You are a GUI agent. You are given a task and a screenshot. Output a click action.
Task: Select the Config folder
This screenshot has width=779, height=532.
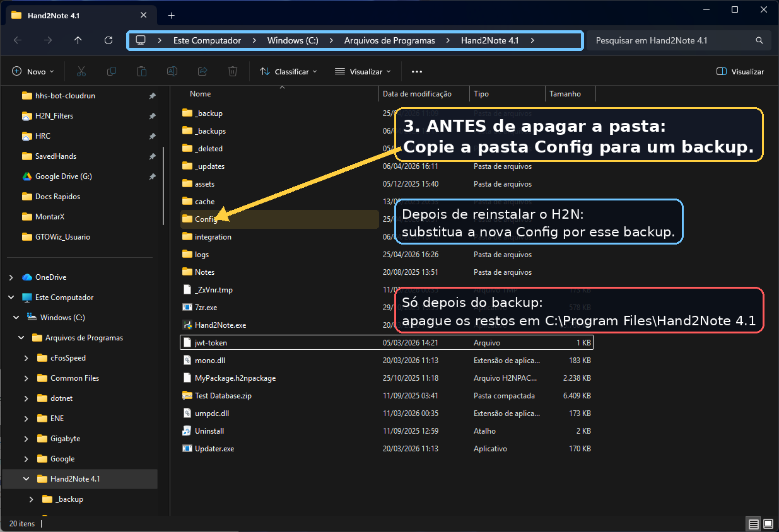pos(279,219)
